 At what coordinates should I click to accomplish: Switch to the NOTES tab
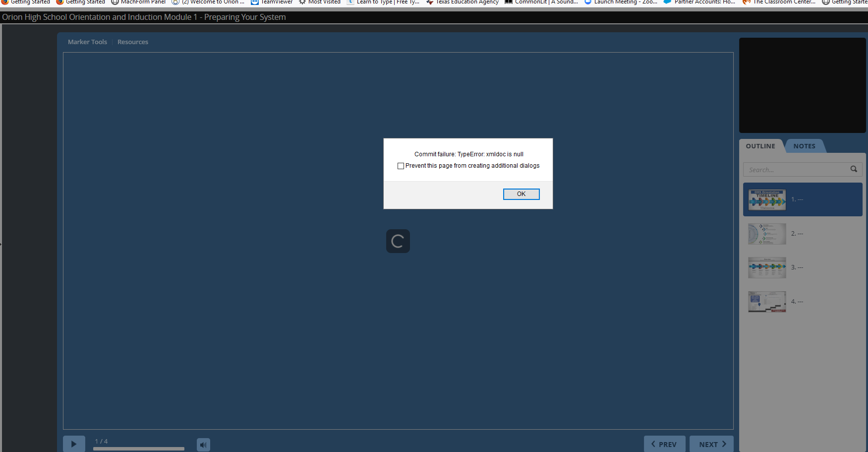click(x=804, y=146)
